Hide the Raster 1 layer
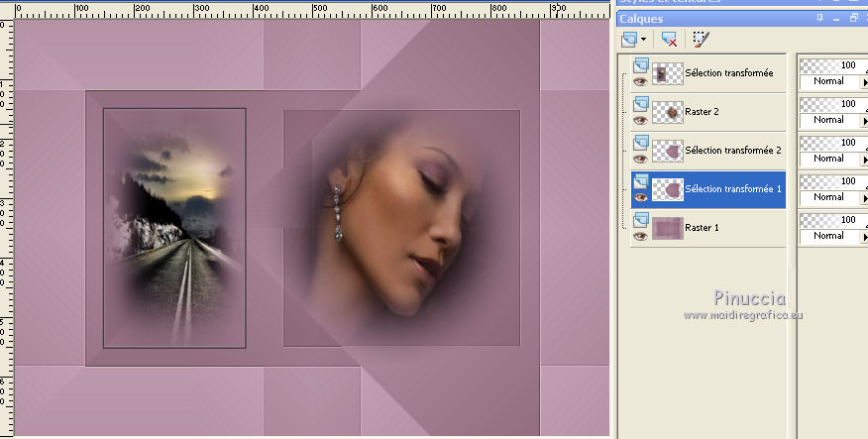868x439 pixels. point(640,237)
